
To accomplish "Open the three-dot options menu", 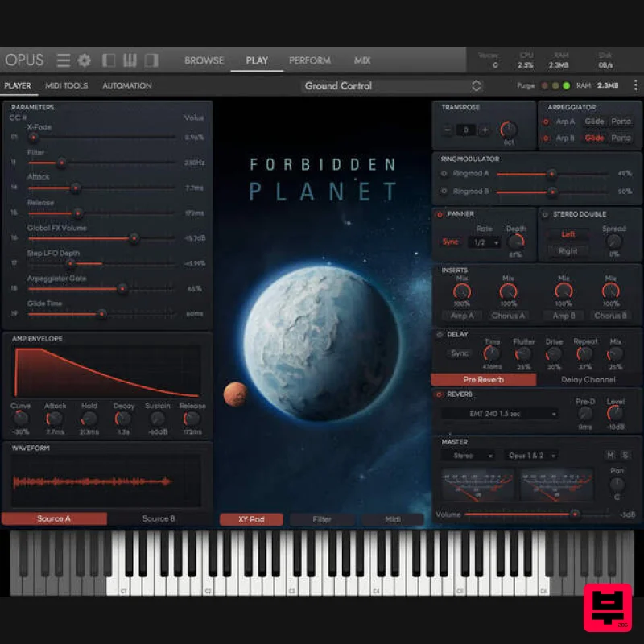I will 635,85.
